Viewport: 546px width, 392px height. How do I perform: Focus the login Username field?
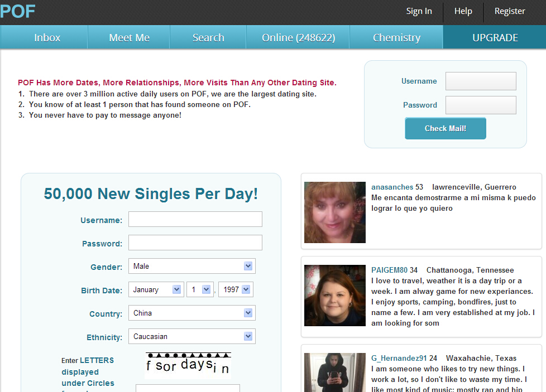481,81
